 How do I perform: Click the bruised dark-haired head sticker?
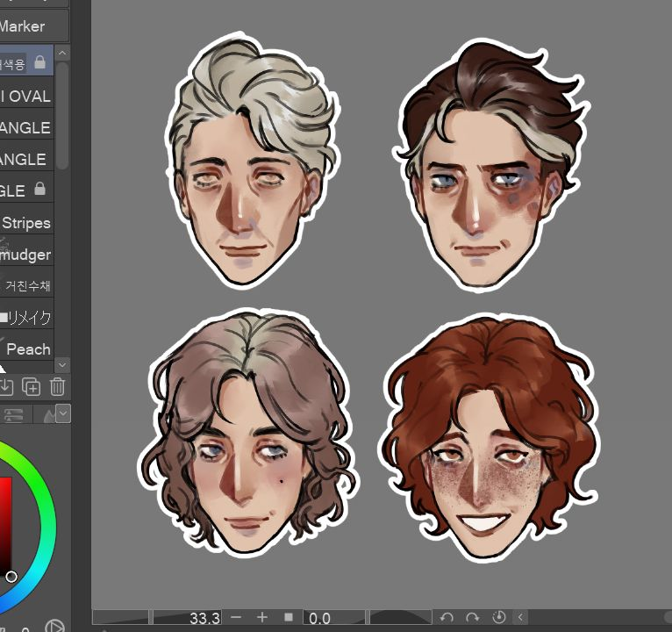tap(491, 165)
